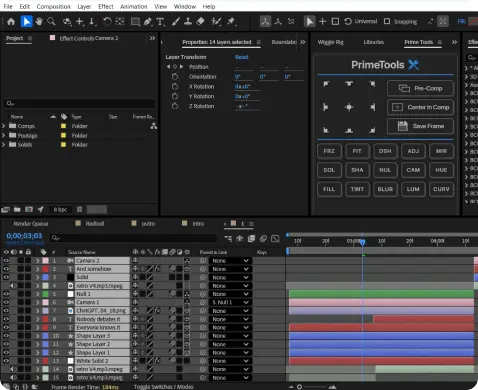Switch to the Wiggle Rig tab
This screenshot has height=390, width=478.
pos(330,42)
